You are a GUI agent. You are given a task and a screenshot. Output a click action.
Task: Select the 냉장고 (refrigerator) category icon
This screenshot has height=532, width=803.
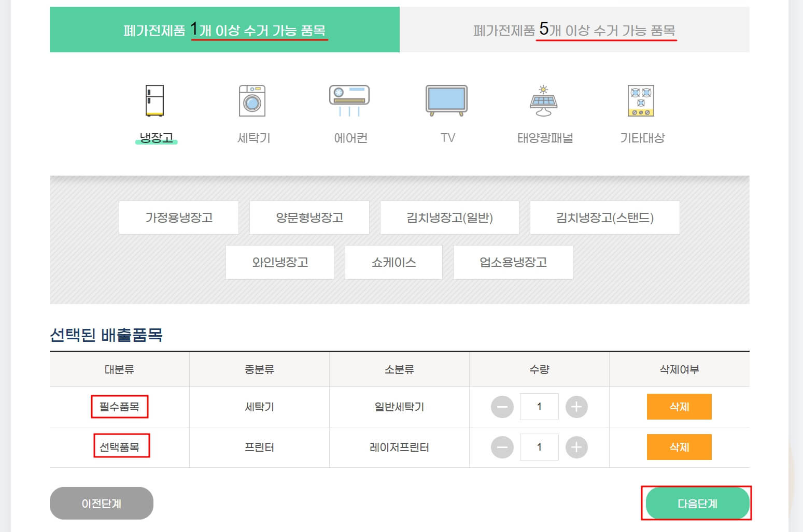[156, 111]
